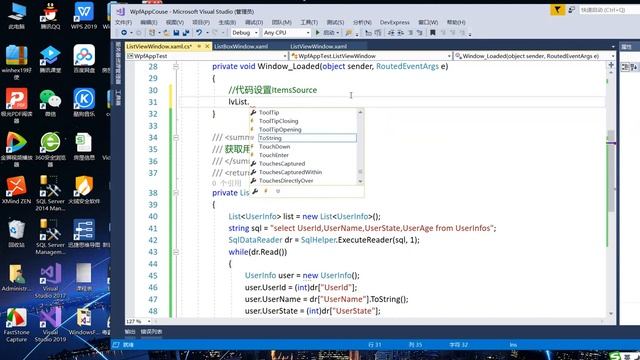The width and height of the screenshot is (640, 360).
Task: Open winhex19 desktop icon
Action: 16,62
